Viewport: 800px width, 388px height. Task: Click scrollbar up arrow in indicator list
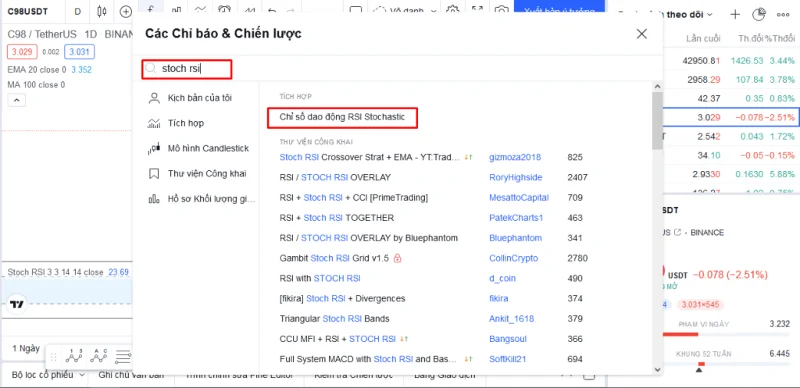click(x=657, y=87)
